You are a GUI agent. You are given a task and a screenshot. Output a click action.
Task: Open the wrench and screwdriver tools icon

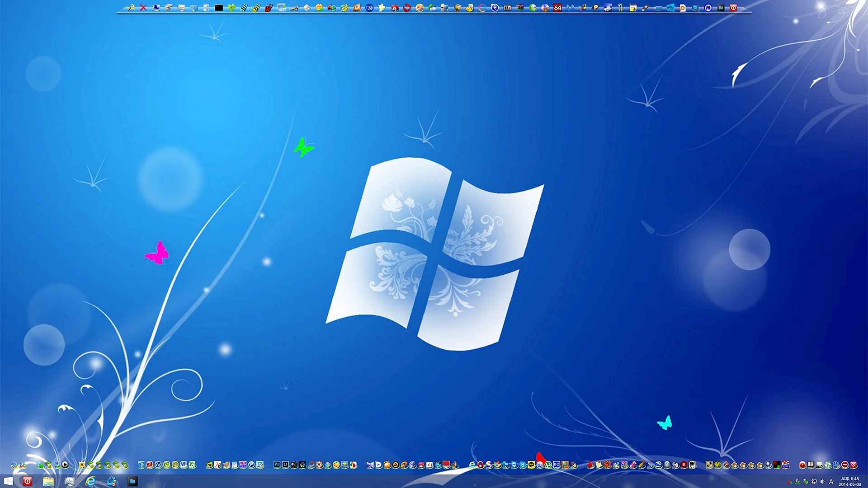(621, 8)
